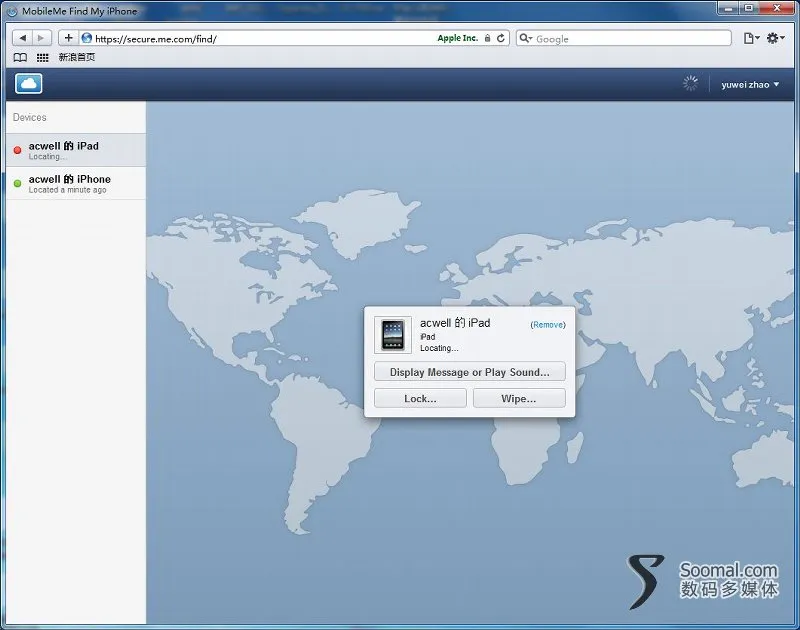The image size is (800, 630).
Task: Click the "Located a minute ago" status text
Action: point(67,190)
